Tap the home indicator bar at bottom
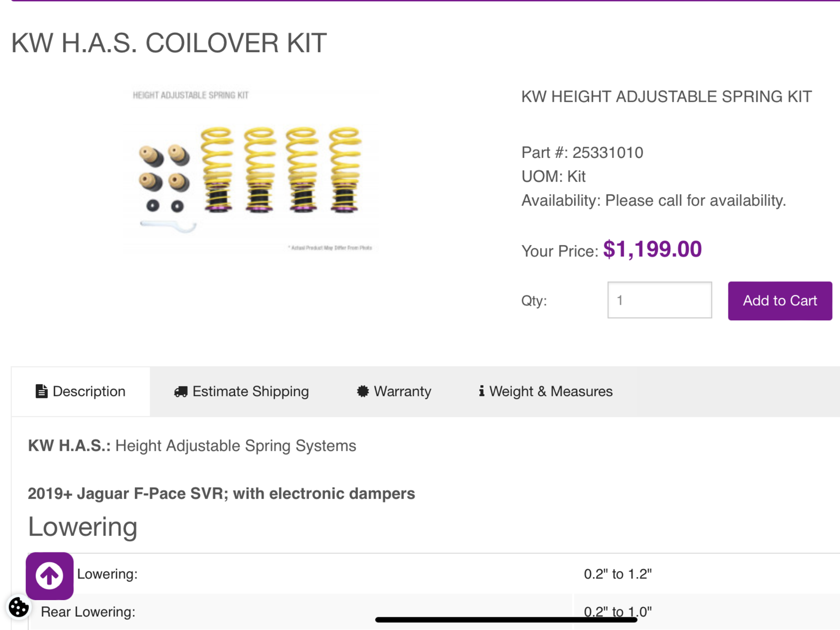The width and height of the screenshot is (840, 630). 506,619
